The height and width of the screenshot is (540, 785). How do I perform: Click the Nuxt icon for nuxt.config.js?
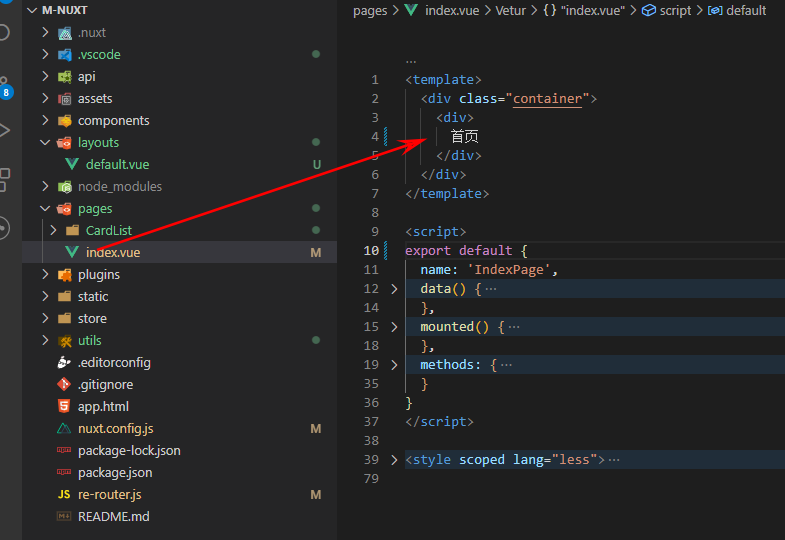[x=64, y=428]
